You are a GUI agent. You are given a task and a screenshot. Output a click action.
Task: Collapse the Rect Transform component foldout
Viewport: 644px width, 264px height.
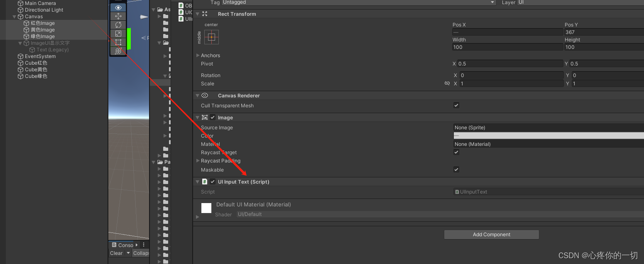point(197,14)
